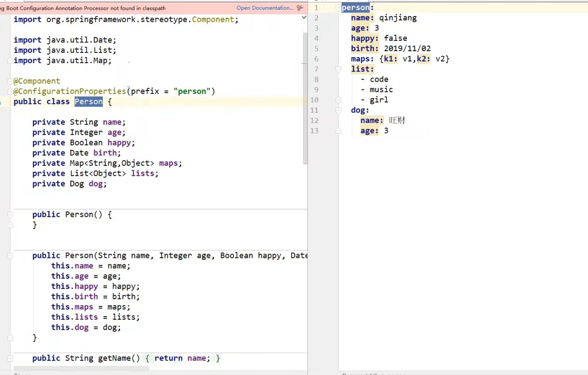Image resolution: width=588 pixels, height=375 pixels.
Task: Click the green inspection checkmark icon
Action: coord(304,17)
